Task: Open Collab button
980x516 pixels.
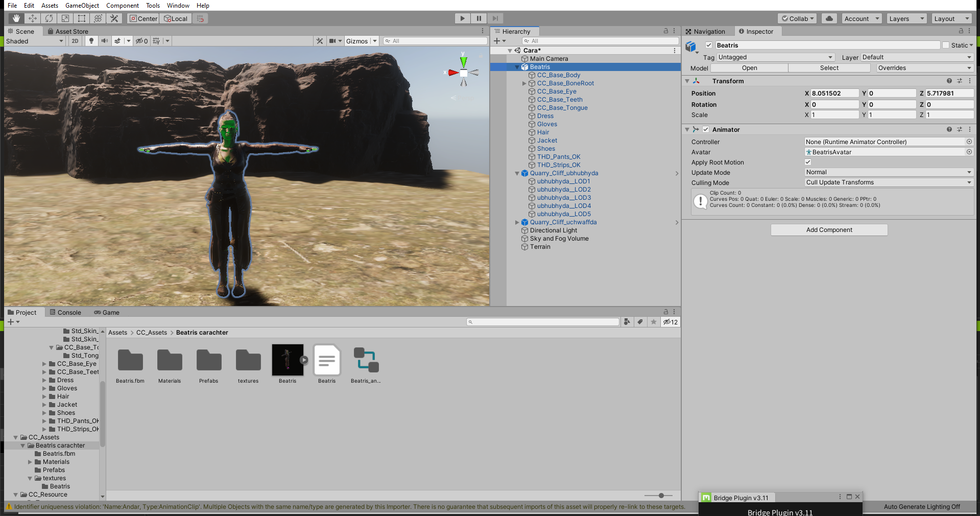Action: [x=798, y=18]
